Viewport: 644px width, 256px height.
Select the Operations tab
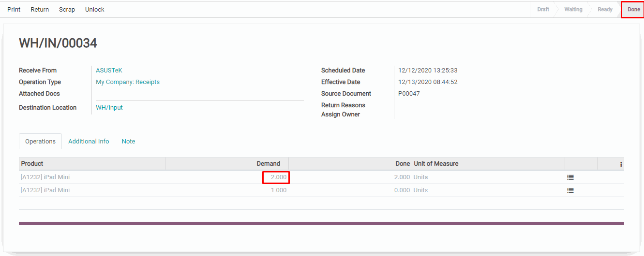tap(41, 142)
